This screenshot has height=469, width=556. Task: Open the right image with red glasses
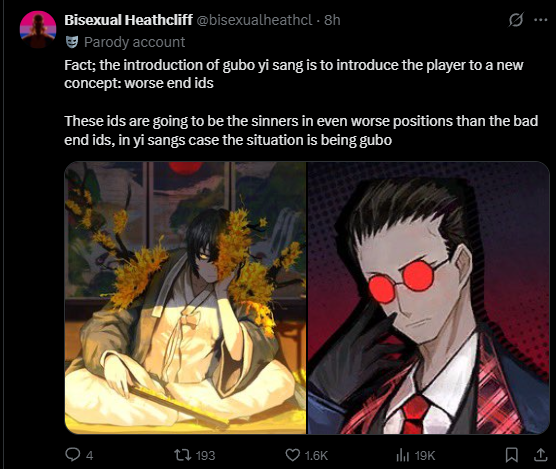pos(428,298)
